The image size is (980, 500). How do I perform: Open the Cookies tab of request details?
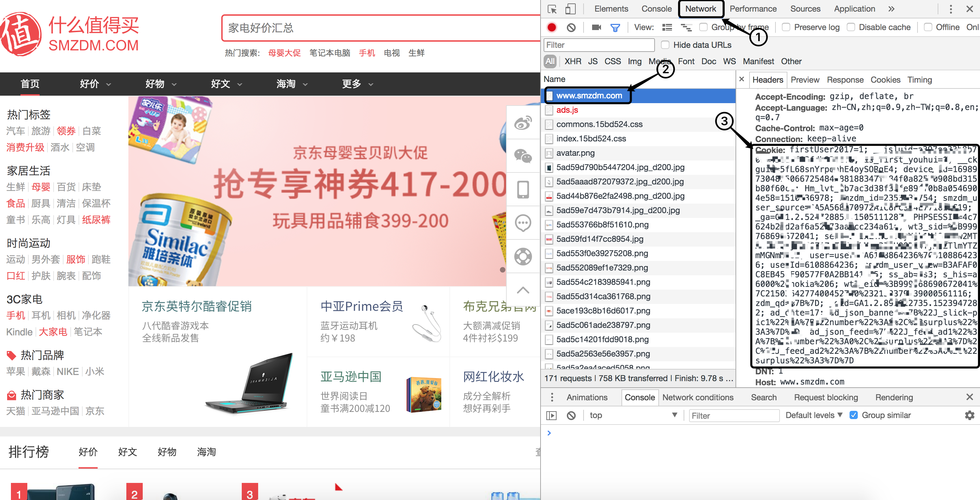[x=885, y=80]
